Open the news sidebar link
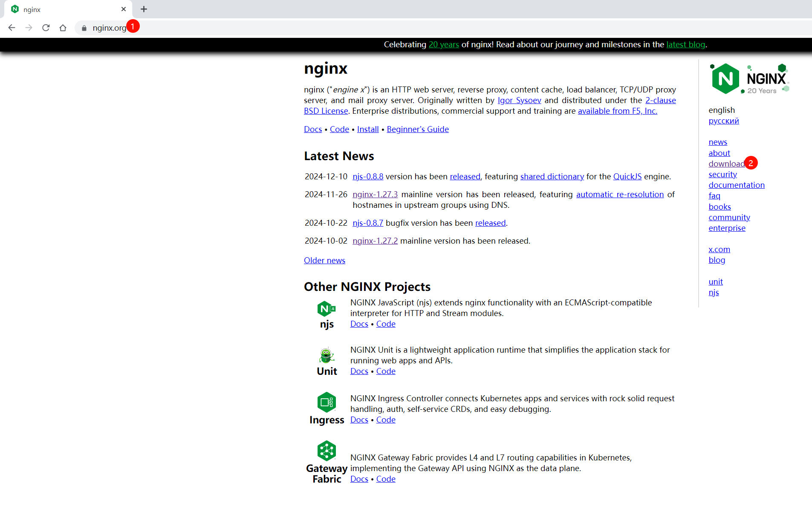This screenshot has height=506, width=812. point(718,142)
